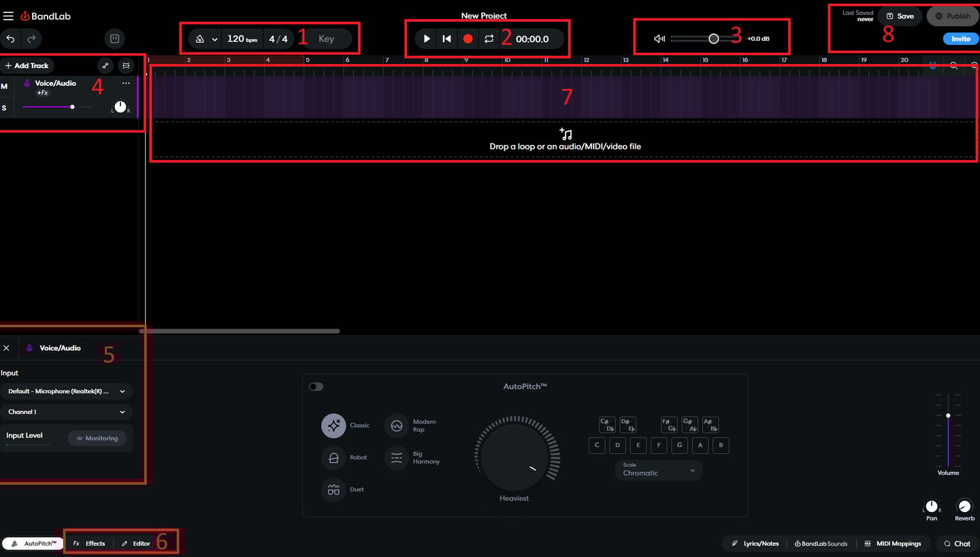Click bar 5 on the timeline ruler
The height and width of the screenshot is (557, 980).
[308, 61]
